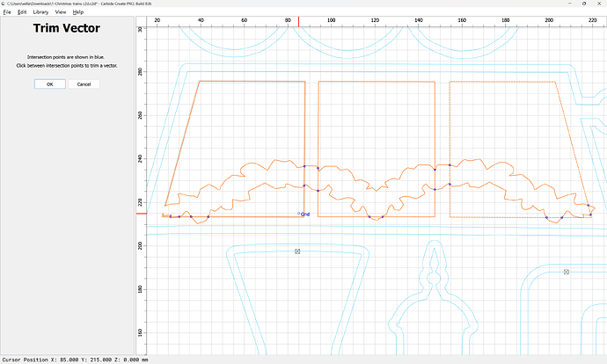Screen dimensions: 607x364
Task: Click OK to confirm the trim
Action: pyautogui.click(x=50, y=84)
